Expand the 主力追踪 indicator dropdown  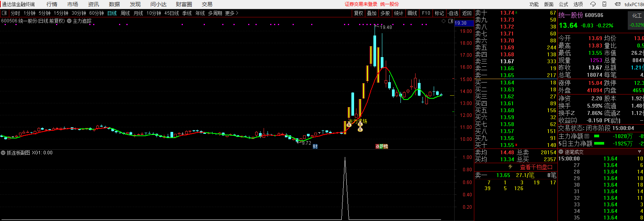[x=69, y=21]
